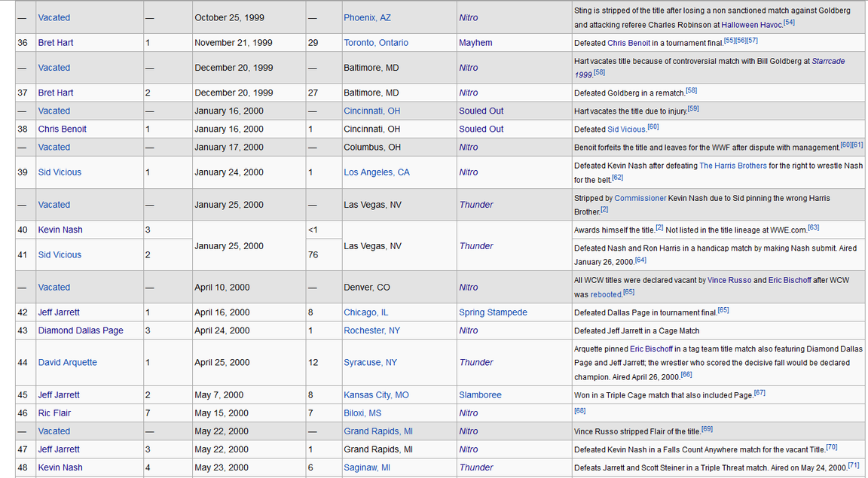Follow citation link [64]
The image size is (868, 478).
point(640,260)
